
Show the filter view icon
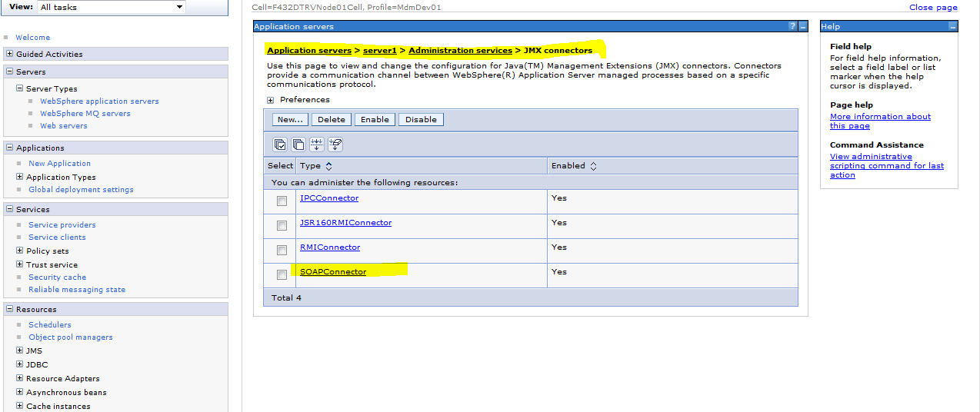317,144
